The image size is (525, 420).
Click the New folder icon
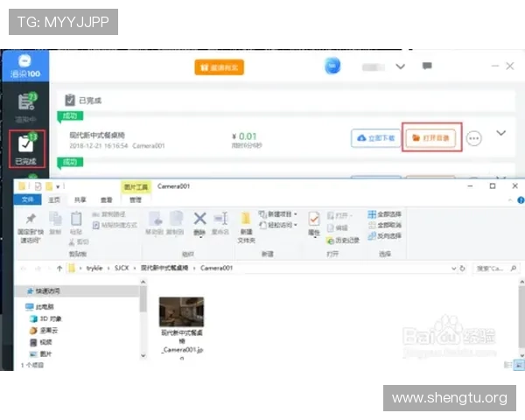click(246, 219)
